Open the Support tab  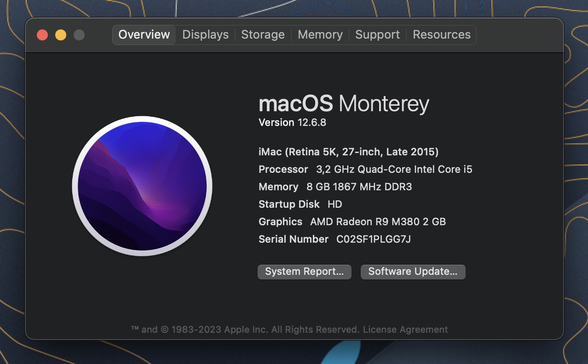(377, 35)
